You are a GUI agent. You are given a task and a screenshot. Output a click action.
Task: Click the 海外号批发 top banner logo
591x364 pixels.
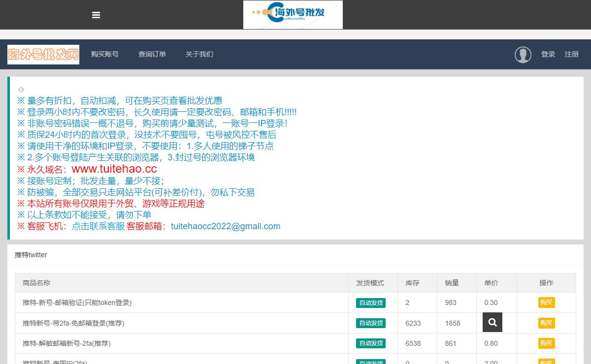point(293,15)
